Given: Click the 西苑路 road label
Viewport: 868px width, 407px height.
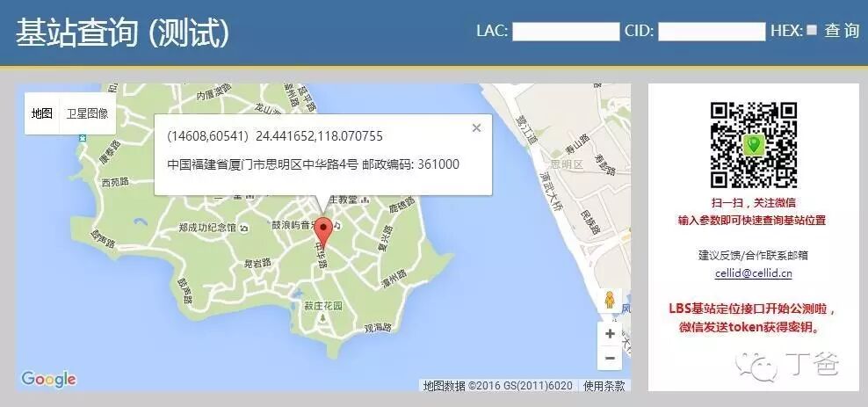Looking at the screenshot, I should click(115, 182).
